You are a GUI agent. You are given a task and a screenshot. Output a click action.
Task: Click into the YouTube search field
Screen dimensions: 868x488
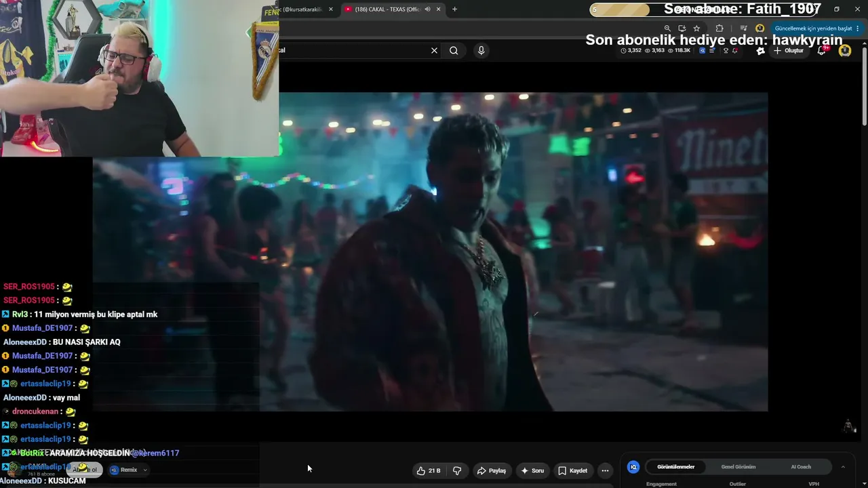tap(353, 50)
